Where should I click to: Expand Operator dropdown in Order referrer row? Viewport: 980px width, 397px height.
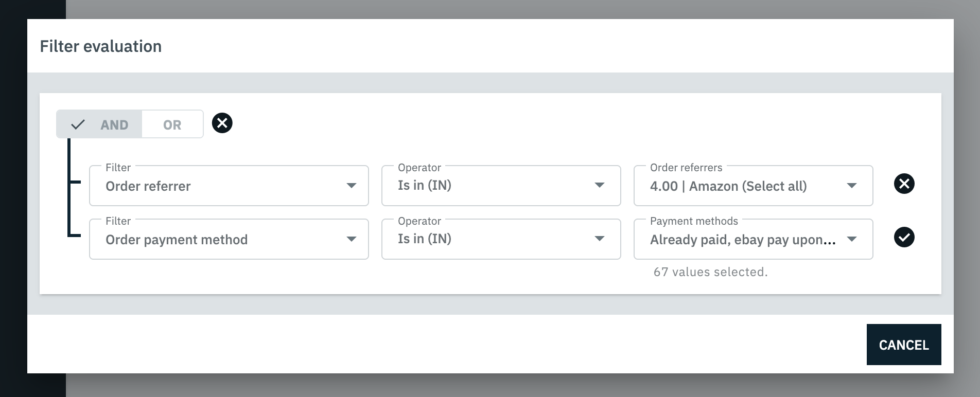point(501,186)
